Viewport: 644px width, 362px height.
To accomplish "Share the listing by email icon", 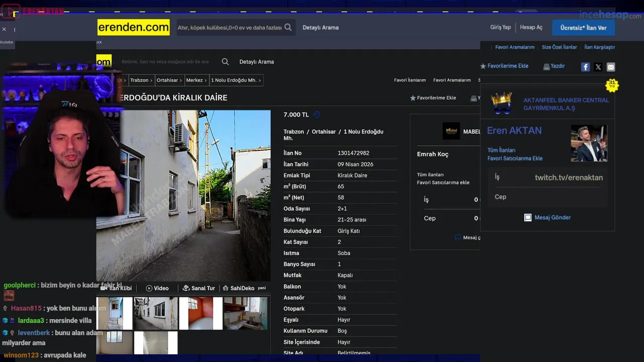I will 611,67.
